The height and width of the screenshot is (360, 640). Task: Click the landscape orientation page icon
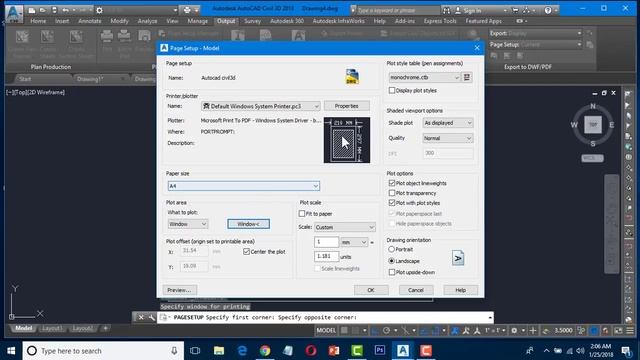458,258
